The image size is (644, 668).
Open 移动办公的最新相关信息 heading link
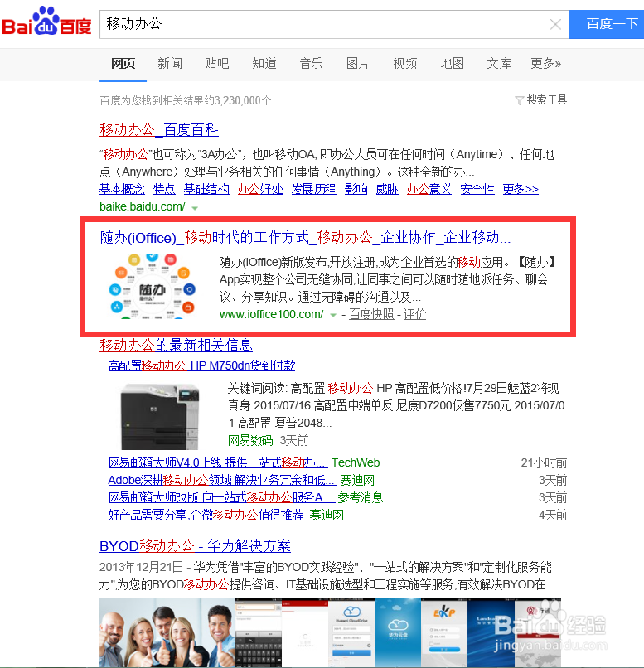[x=176, y=345]
